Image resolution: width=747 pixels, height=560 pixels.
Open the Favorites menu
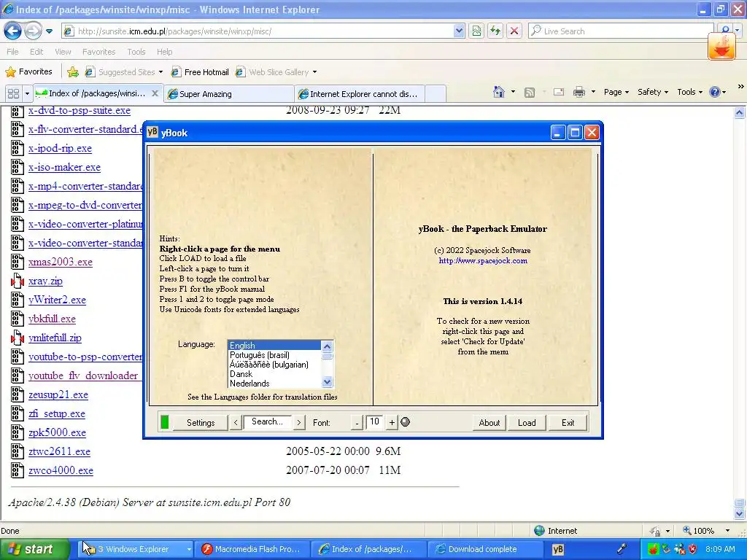pyautogui.click(x=98, y=52)
